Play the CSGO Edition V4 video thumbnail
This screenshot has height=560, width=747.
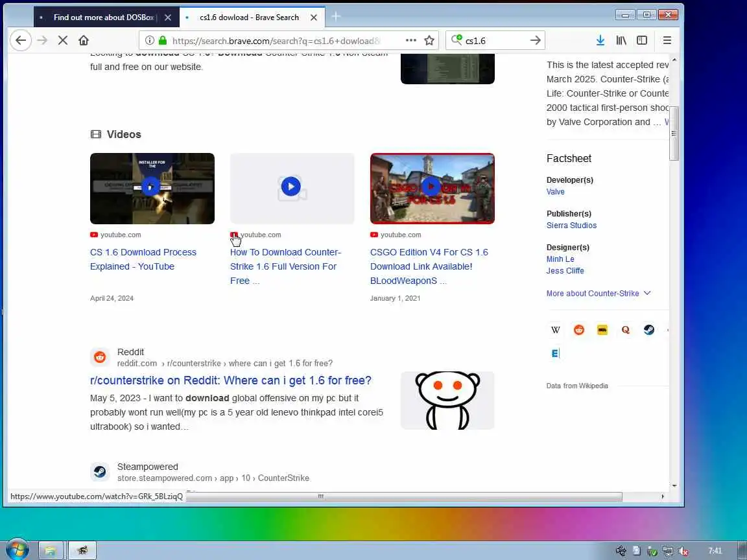coord(432,188)
